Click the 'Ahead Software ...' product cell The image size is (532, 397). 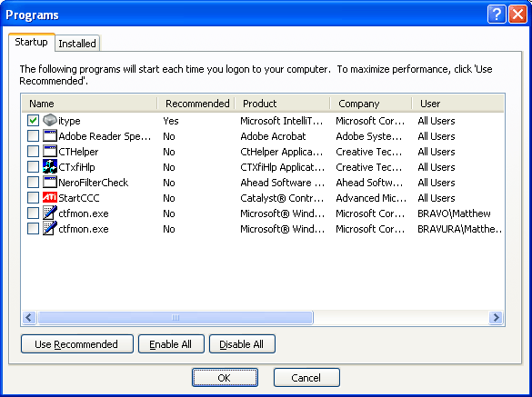tap(282, 183)
